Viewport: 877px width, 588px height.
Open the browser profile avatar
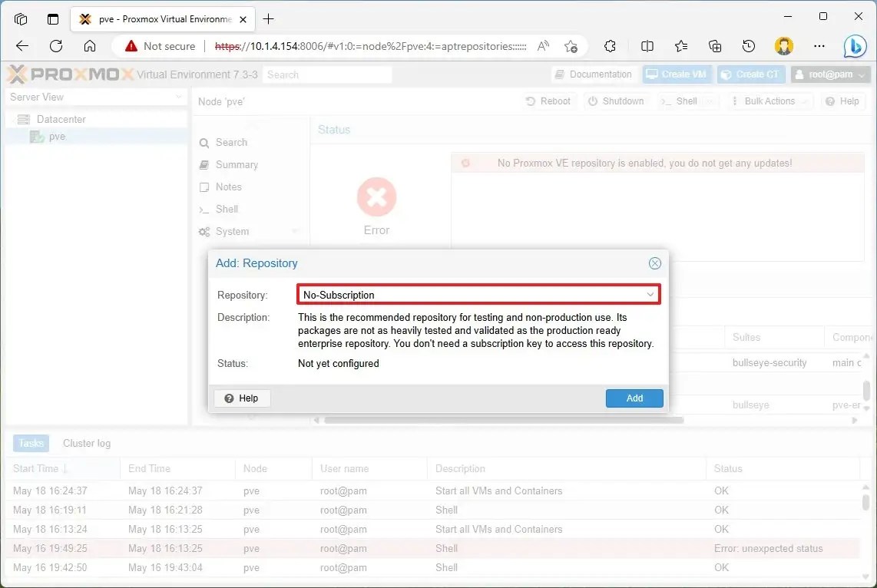(x=783, y=46)
